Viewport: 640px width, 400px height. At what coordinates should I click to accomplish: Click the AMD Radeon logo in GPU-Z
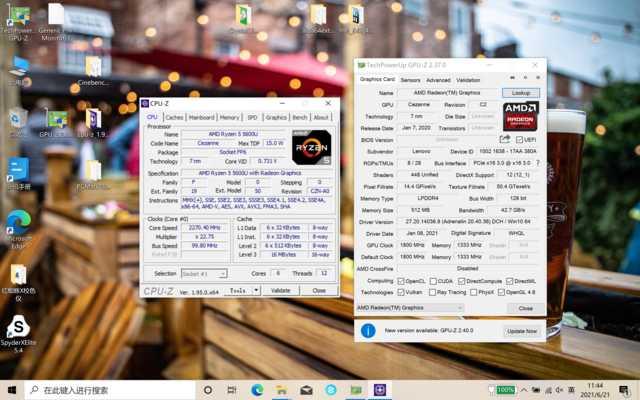point(520,116)
